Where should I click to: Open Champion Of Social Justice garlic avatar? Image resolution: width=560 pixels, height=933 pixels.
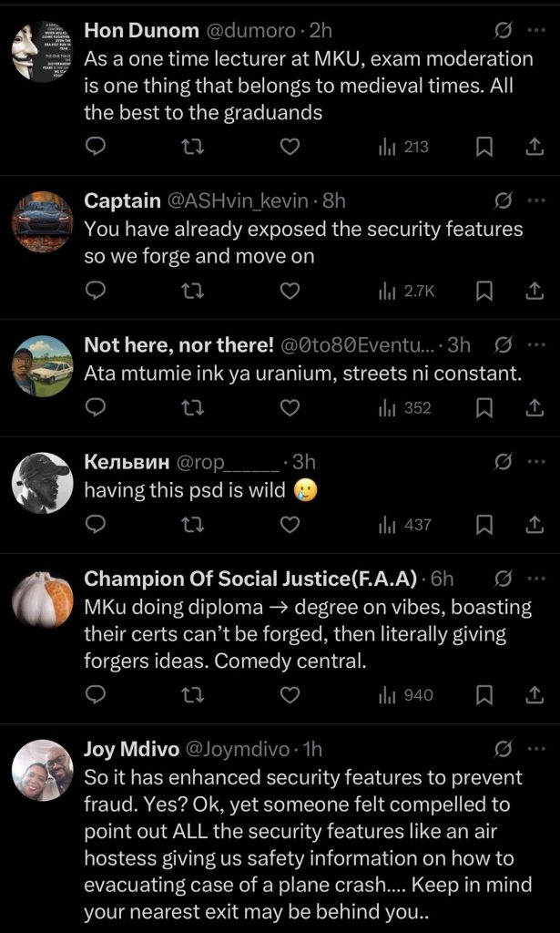(x=42, y=600)
